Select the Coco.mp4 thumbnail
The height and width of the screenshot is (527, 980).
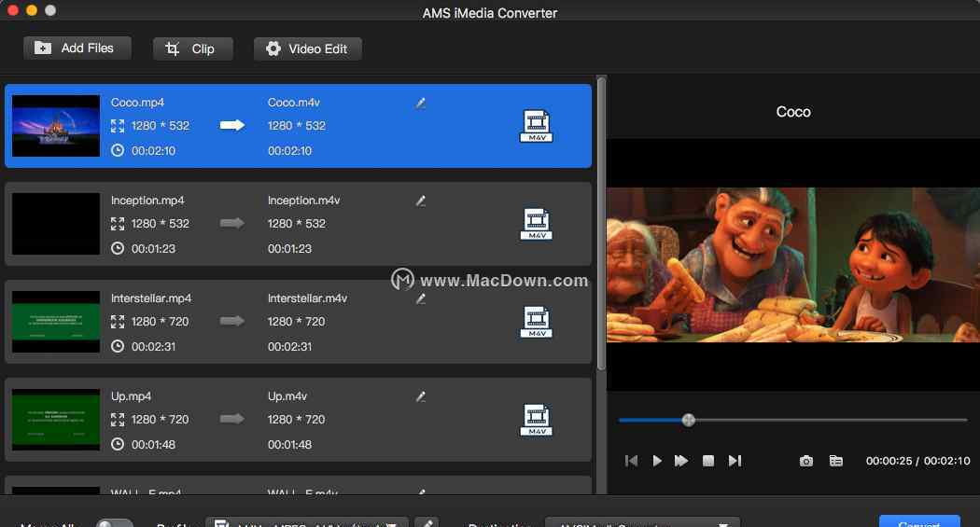56,126
